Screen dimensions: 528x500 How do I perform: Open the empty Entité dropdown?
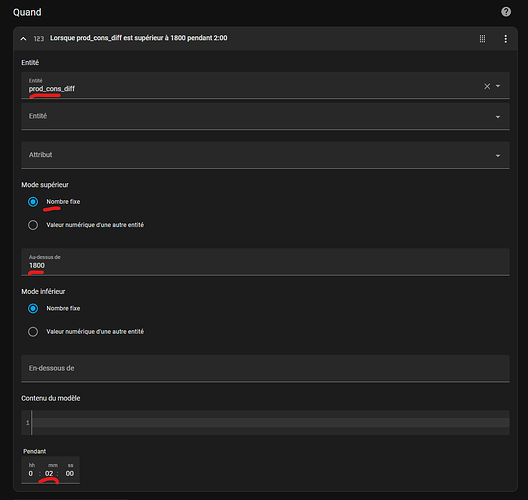[265, 116]
